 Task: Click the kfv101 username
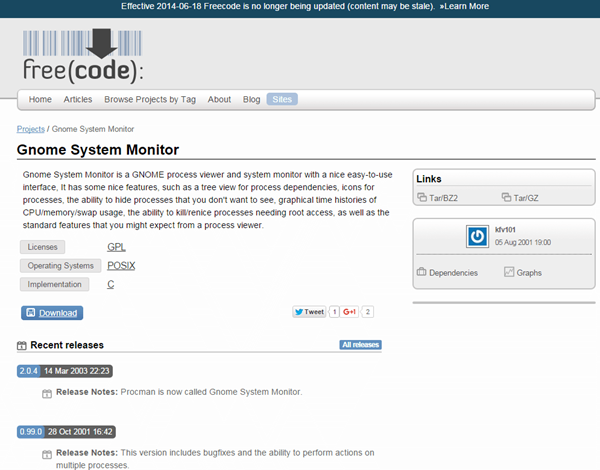(x=505, y=230)
